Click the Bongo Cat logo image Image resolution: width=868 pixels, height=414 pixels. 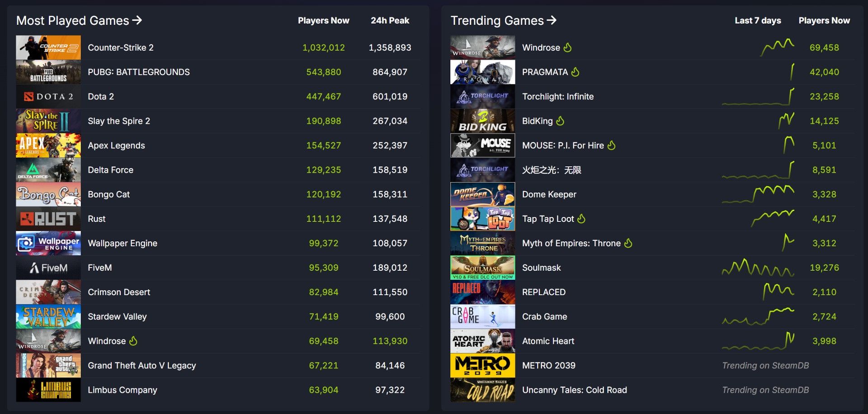point(48,194)
